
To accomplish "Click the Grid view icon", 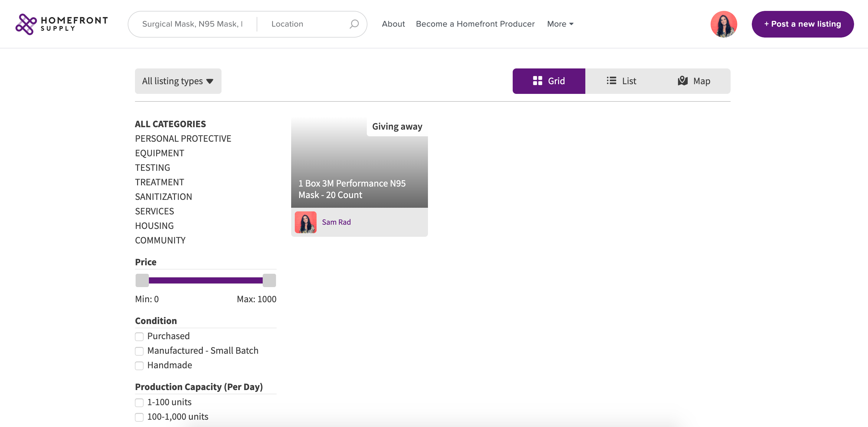I will click(x=537, y=81).
